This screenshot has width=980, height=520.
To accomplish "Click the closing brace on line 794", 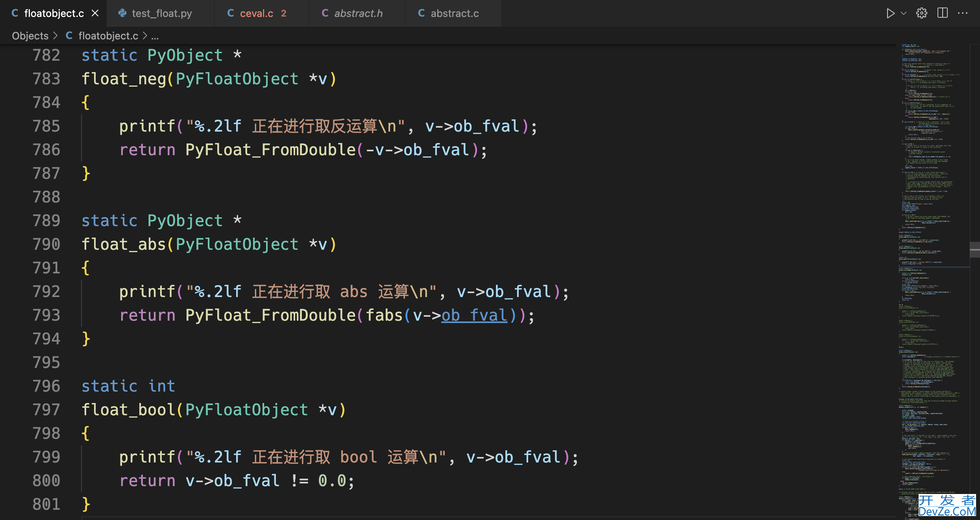I will point(86,339).
